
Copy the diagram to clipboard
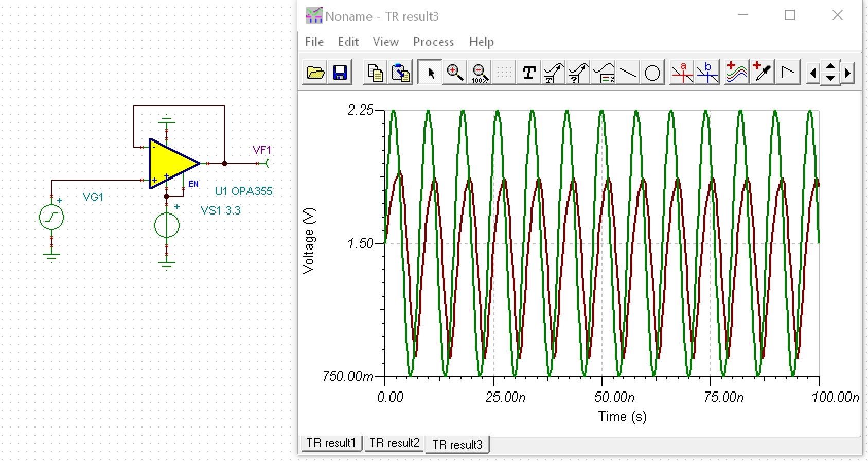click(376, 73)
